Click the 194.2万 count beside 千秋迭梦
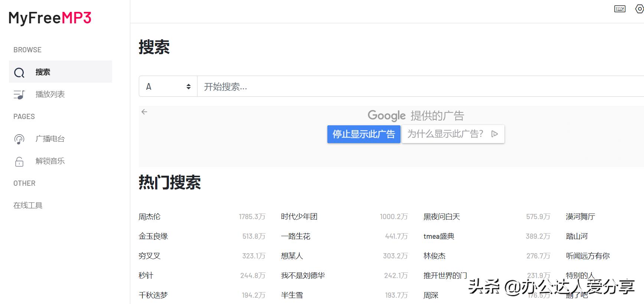This screenshot has width=644, height=304. click(254, 295)
